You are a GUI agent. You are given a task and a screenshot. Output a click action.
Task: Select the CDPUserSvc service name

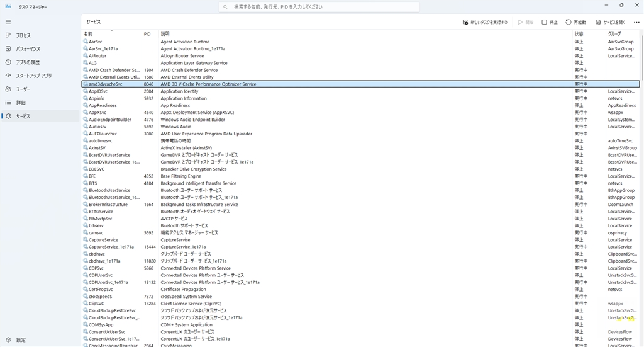[101, 275]
